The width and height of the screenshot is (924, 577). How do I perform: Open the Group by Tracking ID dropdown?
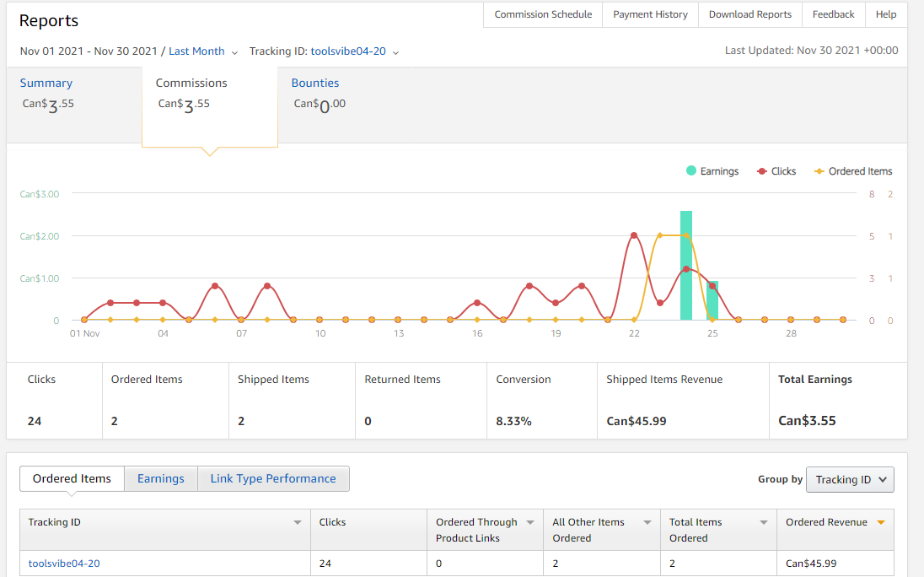click(850, 480)
